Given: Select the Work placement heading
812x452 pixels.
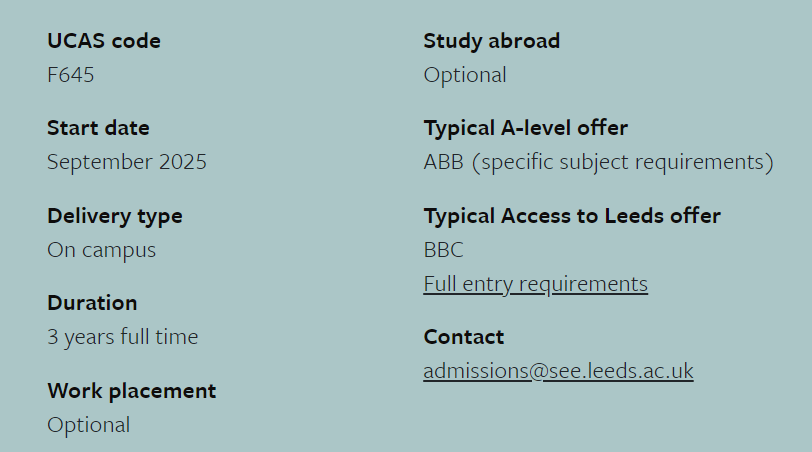Looking at the screenshot, I should tap(132, 391).
